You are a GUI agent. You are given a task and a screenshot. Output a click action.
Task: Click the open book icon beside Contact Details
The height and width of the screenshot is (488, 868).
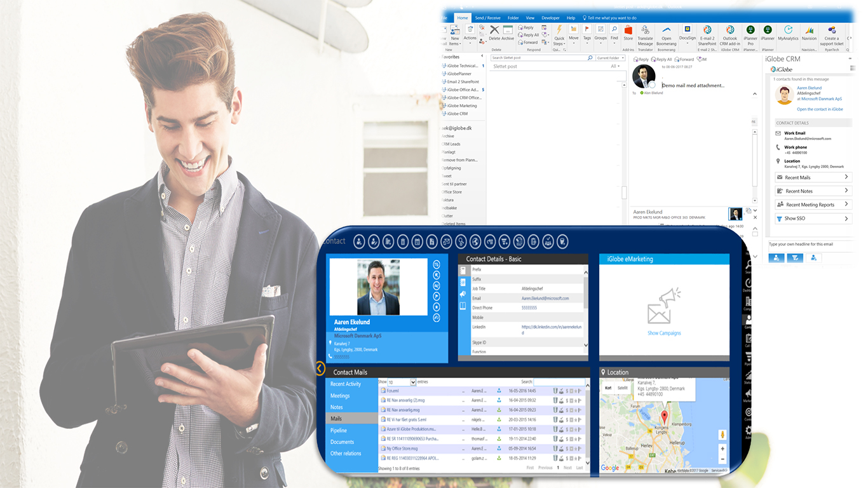click(463, 306)
